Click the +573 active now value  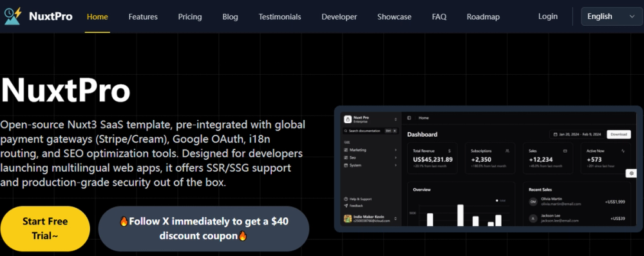coord(594,159)
